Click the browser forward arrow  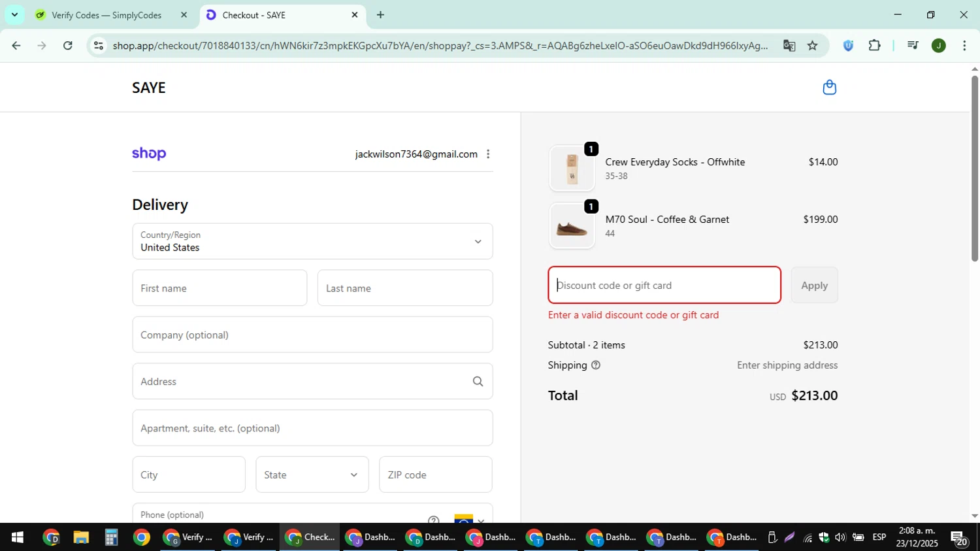(42, 46)
